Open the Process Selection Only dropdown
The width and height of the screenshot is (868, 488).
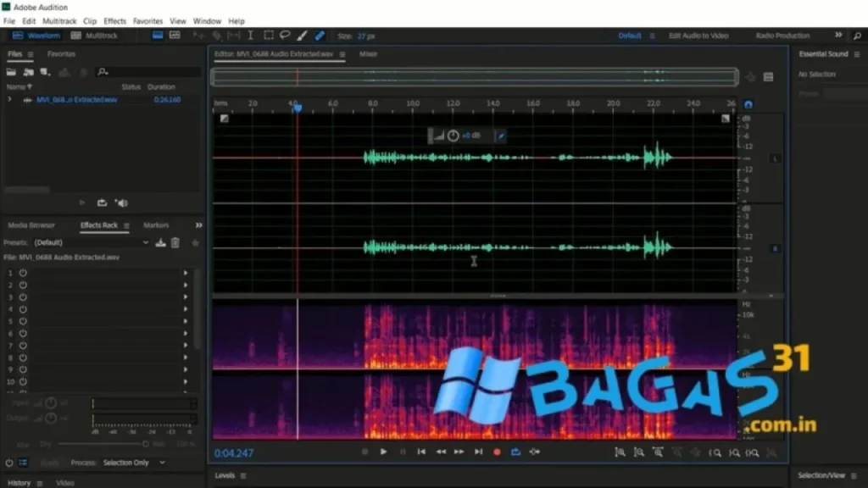[x=133, y=463]
